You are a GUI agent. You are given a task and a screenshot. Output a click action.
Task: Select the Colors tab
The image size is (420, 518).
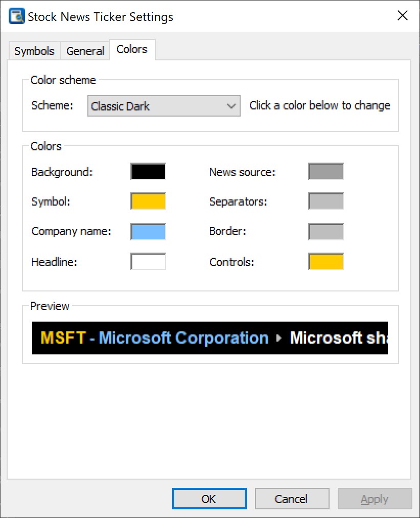point(132,50)
